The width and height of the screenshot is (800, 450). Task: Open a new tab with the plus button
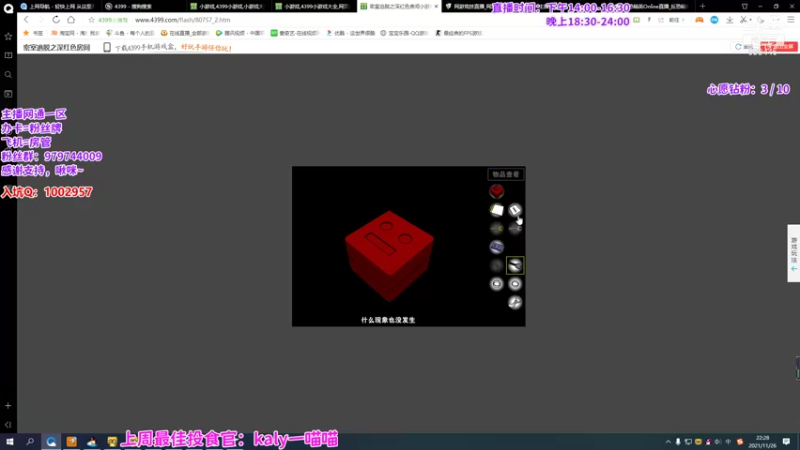tap(703, 6)
